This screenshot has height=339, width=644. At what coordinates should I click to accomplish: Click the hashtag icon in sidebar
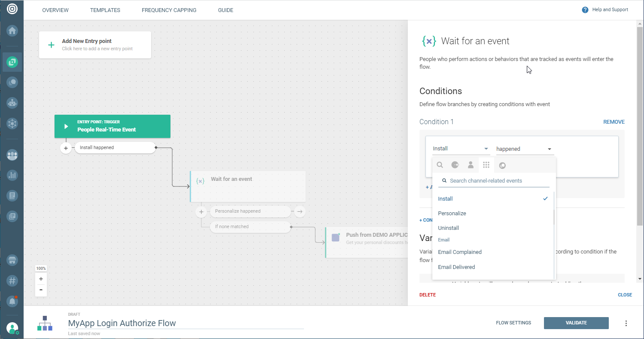coord(12,281)
